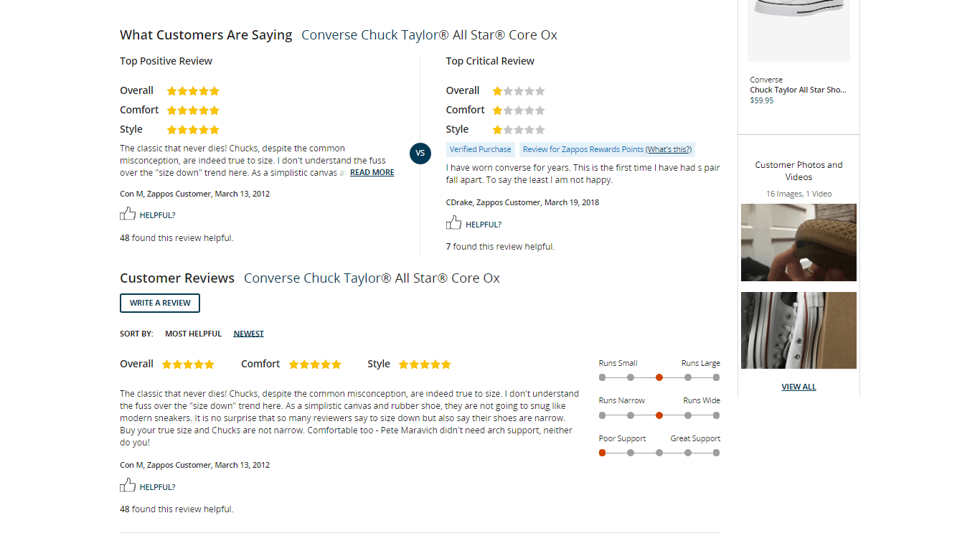Screen dimensions: 980x551
Task: Click selected dot on Runs Small/Large scale
Action: tap(659, 377)
